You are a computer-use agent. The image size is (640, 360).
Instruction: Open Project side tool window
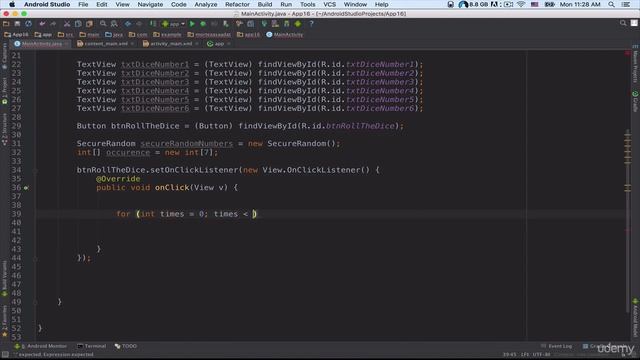(x=4, y=91)
